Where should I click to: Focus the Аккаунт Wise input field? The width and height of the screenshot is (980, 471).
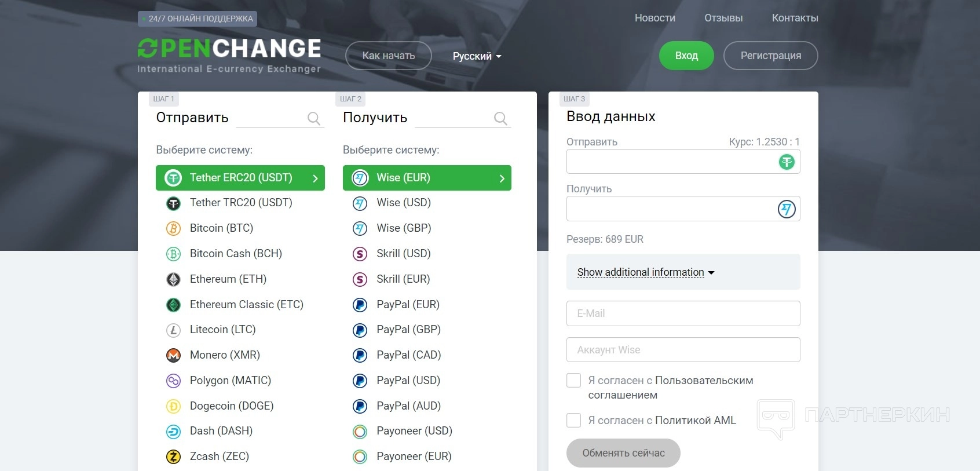click(683, 350)
